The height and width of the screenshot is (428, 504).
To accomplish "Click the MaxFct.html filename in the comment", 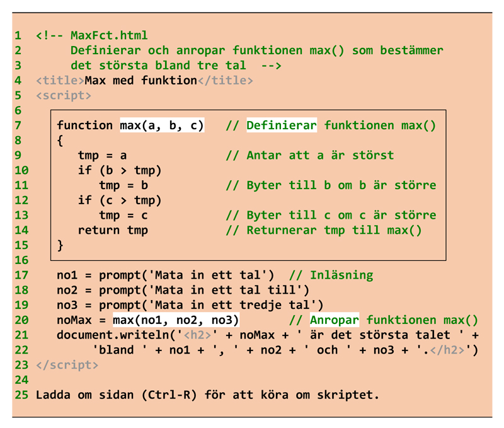I will 109,35.
